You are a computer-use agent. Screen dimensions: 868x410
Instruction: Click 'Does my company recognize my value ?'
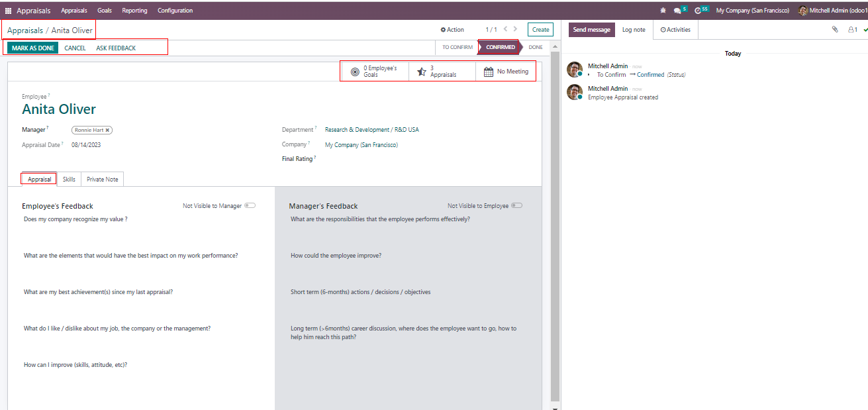75,219
